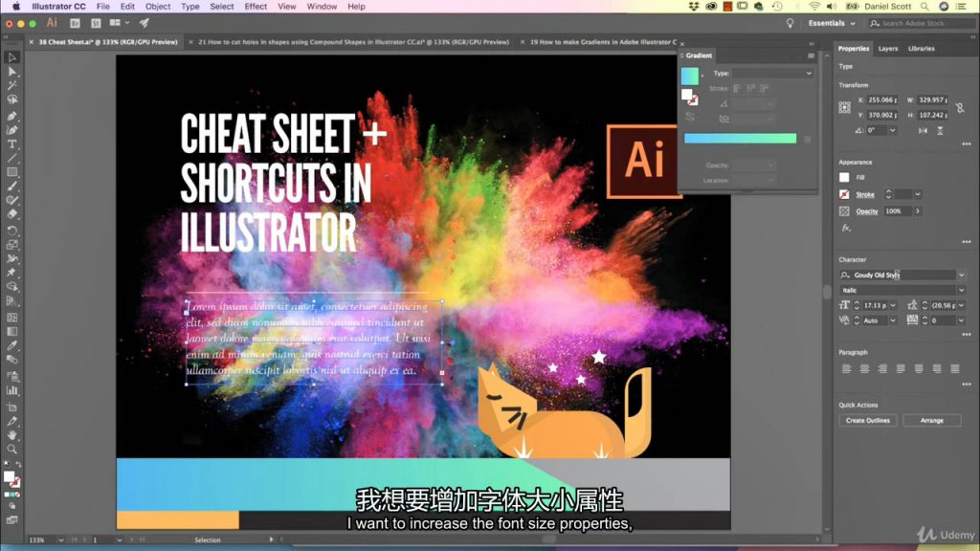Open the zoom level dropdown
This screenshot has height=551, width=980.
click(60, 540)
